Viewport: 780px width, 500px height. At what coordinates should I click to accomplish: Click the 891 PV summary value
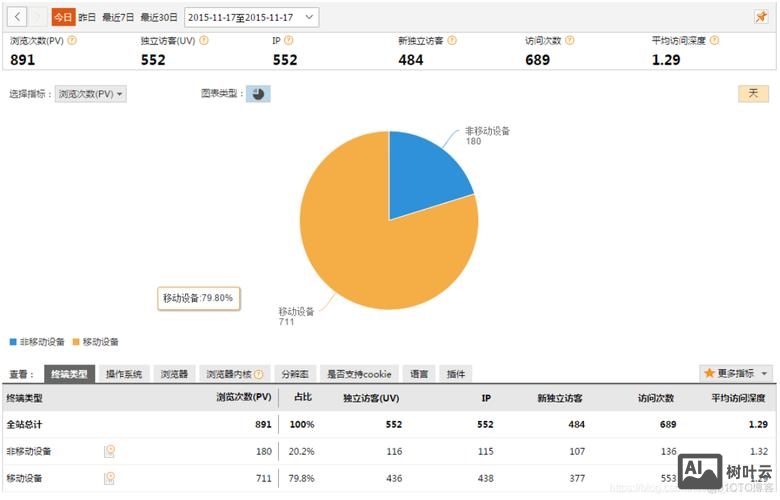tap(22, 60)
